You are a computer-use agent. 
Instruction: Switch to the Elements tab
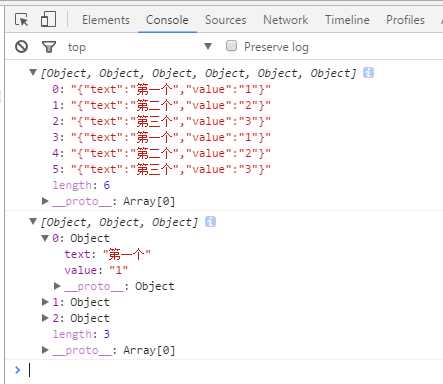point(106,20)
